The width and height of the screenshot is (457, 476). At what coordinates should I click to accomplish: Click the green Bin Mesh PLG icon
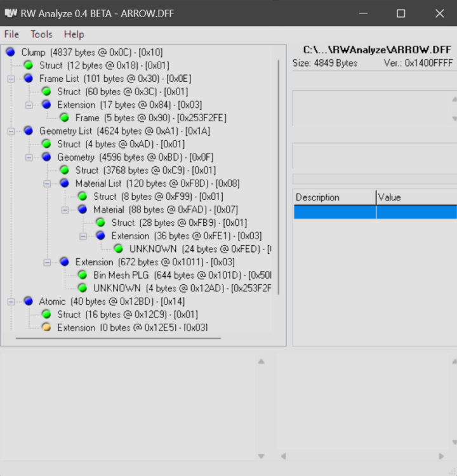(x=82, y=275)
